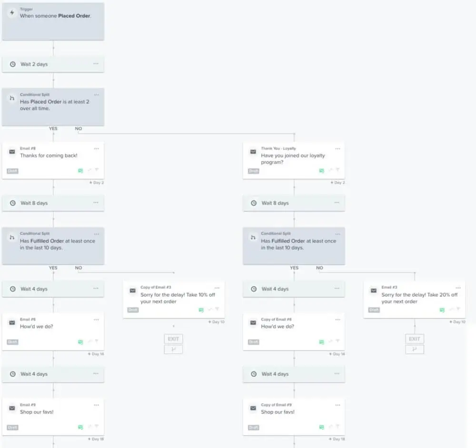Select the When someone Placed Order trigger card
The image size is (476, 448).
coord(53,21)
